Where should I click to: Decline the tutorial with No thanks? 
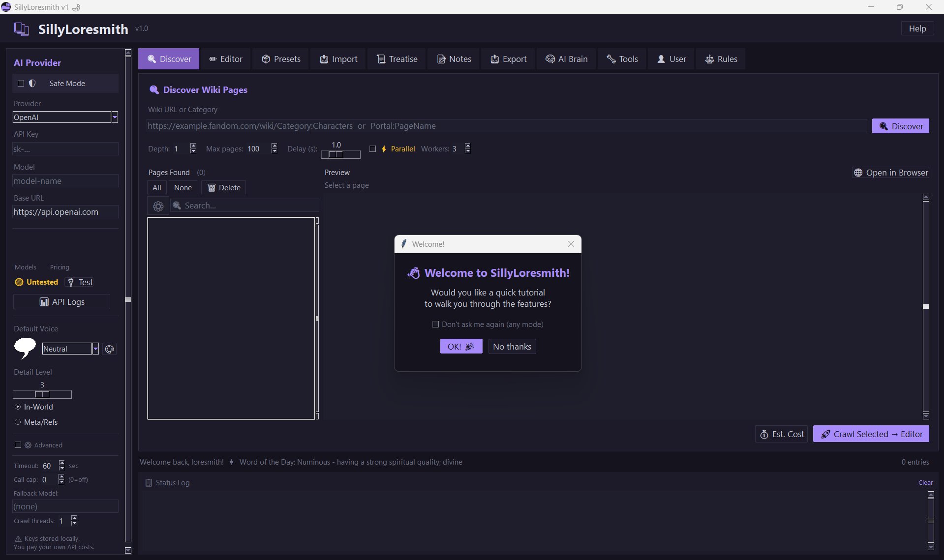coord(512,347)
